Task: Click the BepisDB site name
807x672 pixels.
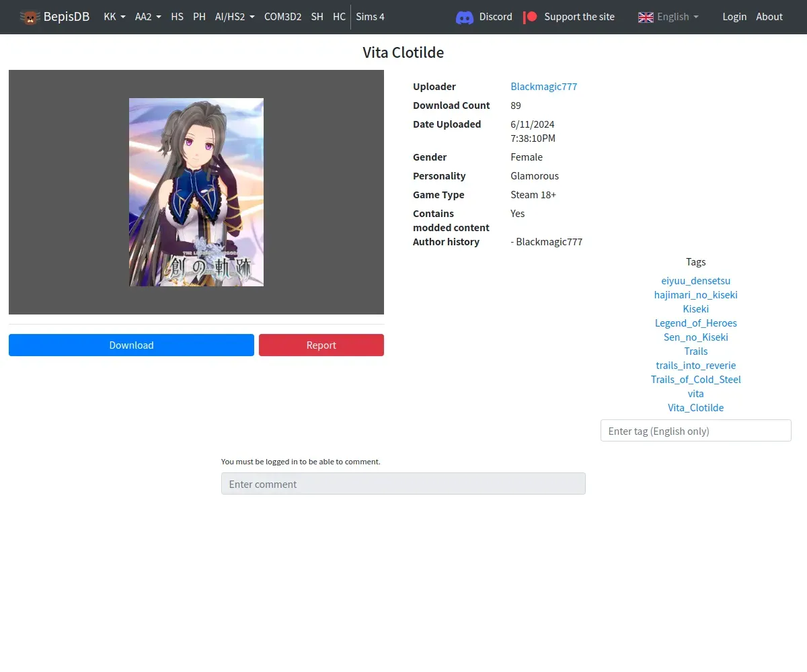Action: tap(67, 17)
